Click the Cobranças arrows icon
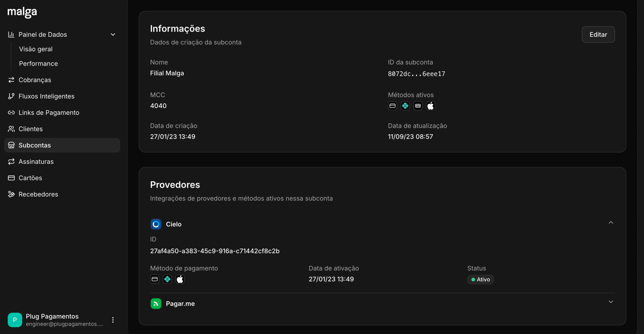This screenshot has height=334, width=644. click(11, 80)
